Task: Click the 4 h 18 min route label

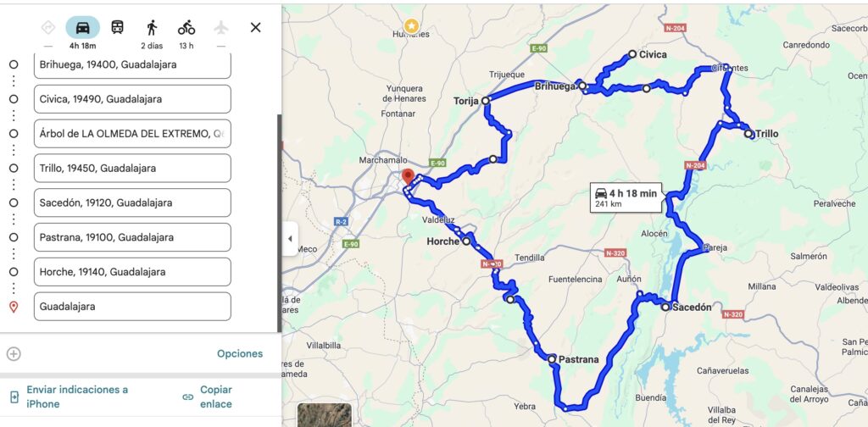Action: [626, 198]
